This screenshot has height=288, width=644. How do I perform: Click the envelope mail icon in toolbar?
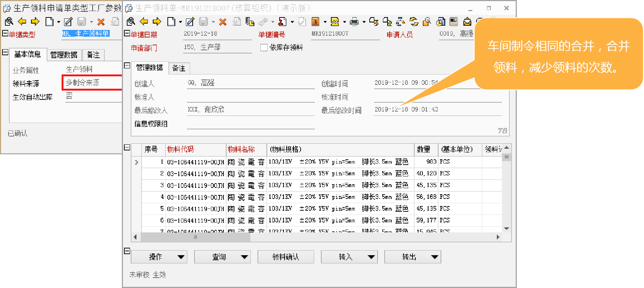[467, 22]
